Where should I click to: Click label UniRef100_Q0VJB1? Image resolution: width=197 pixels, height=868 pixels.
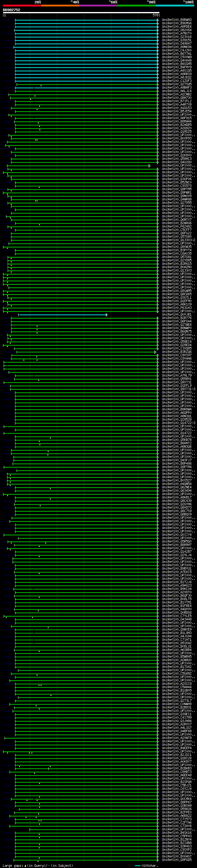[x=177, y=314]
